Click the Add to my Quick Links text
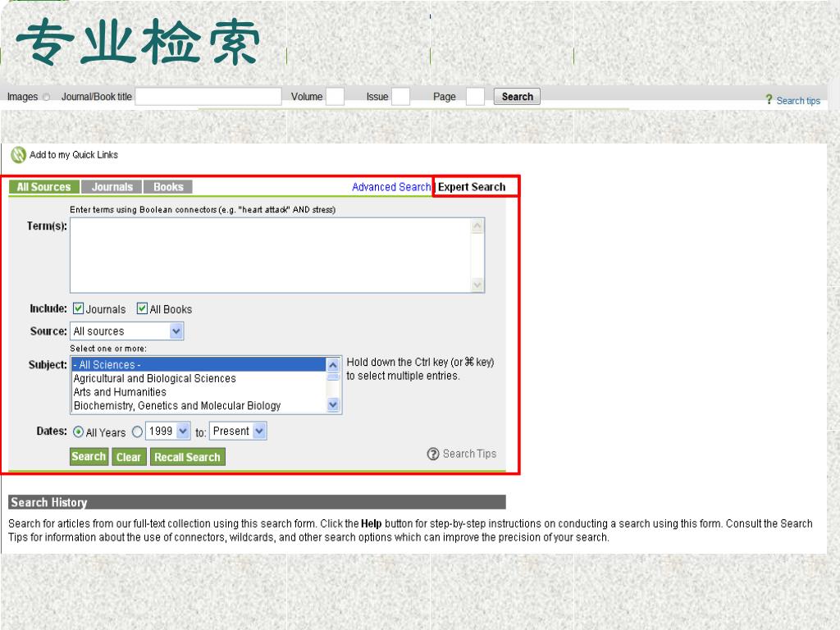This screenshot has height=630, width=840. coord(74,155)
